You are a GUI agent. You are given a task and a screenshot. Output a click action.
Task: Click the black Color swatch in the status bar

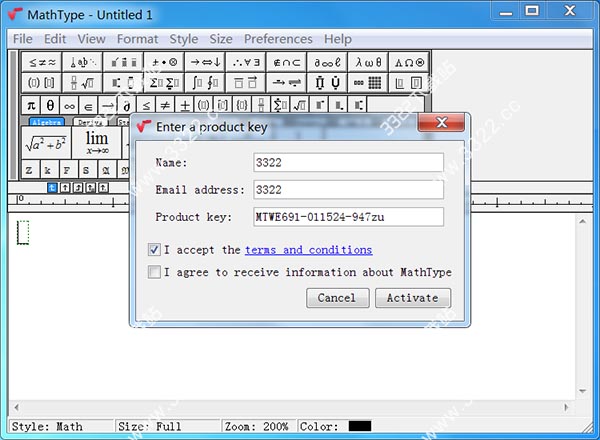click(x=360, y=426)
